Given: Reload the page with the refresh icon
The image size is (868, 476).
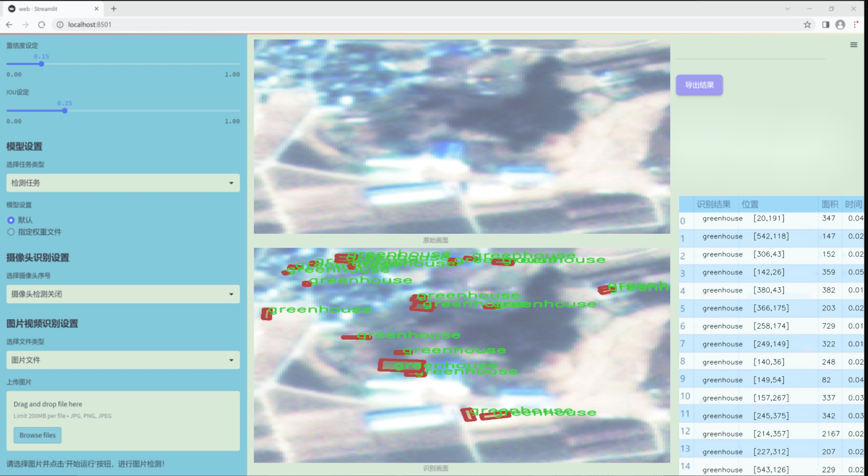Looking at the screenshot, I should tap(41, 24).
